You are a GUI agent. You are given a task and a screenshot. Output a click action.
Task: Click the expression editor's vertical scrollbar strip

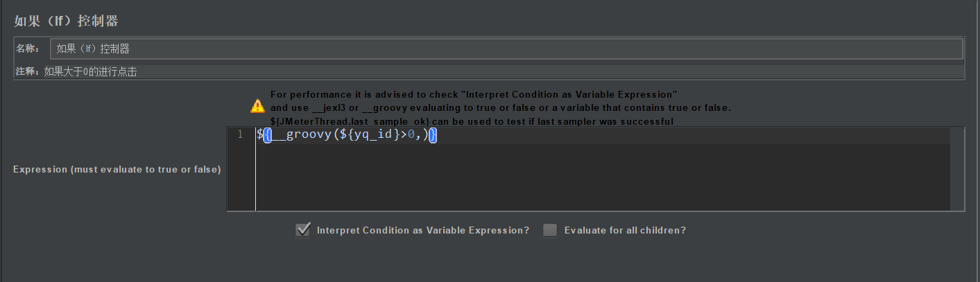coord(957,168)
